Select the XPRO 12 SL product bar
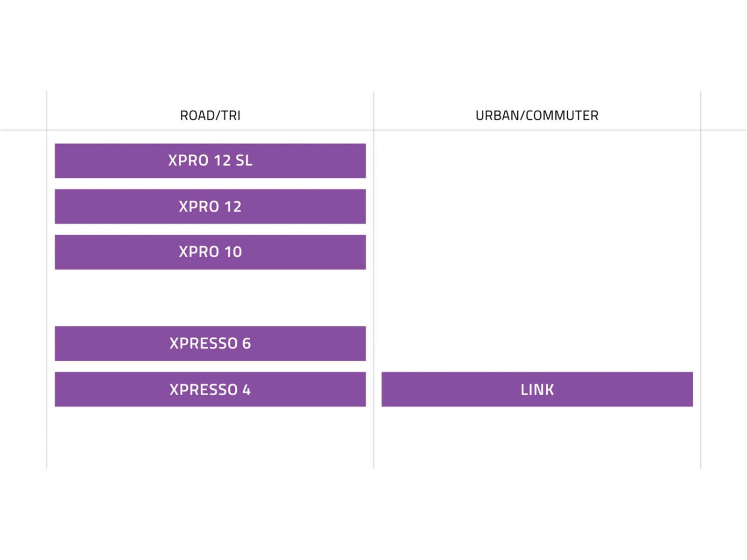The image size is (747, 560). tap(210, 161)
